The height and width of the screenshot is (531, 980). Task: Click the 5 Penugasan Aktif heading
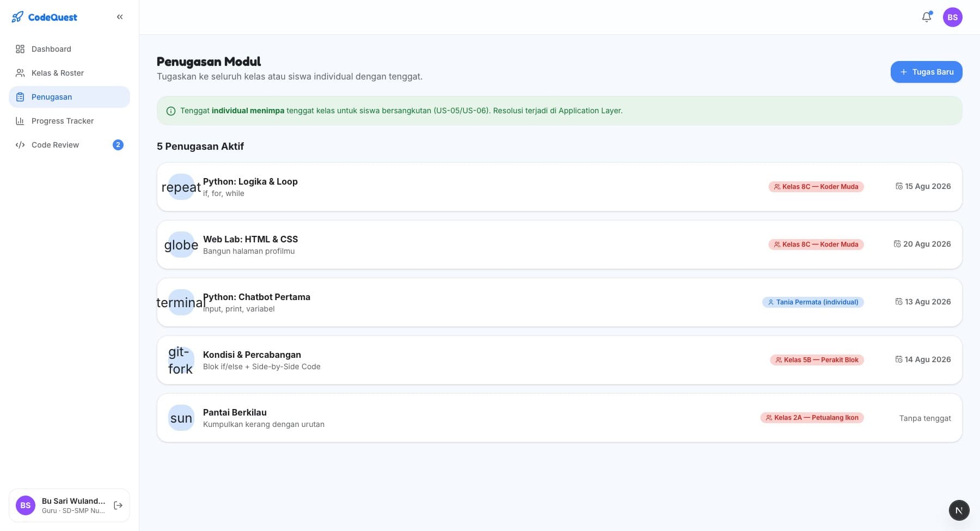pos(200,147)
